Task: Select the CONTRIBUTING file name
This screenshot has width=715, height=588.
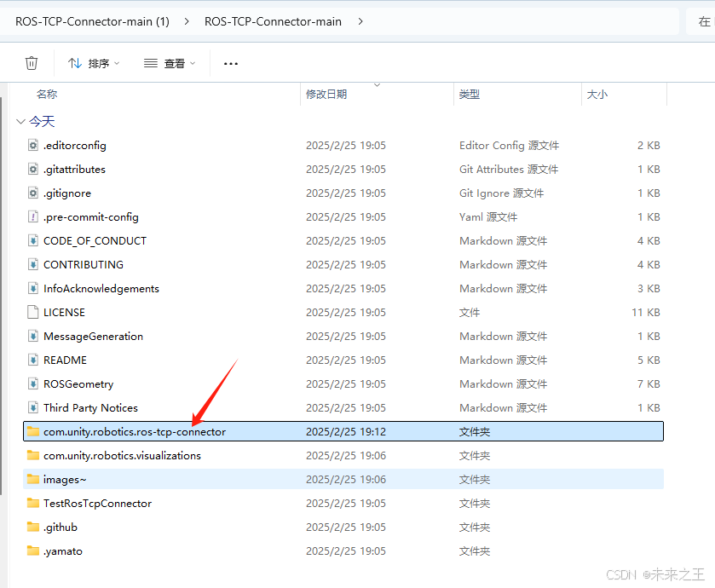Action: pyautogui.click(x=84, y=264)
